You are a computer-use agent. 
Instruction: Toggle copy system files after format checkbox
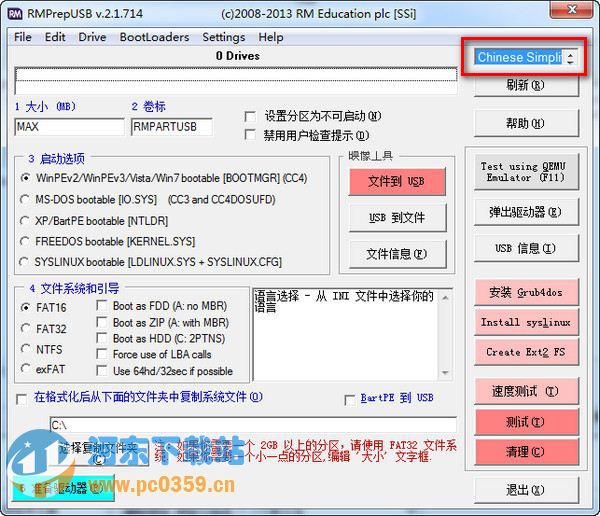(x=22, y=400)
